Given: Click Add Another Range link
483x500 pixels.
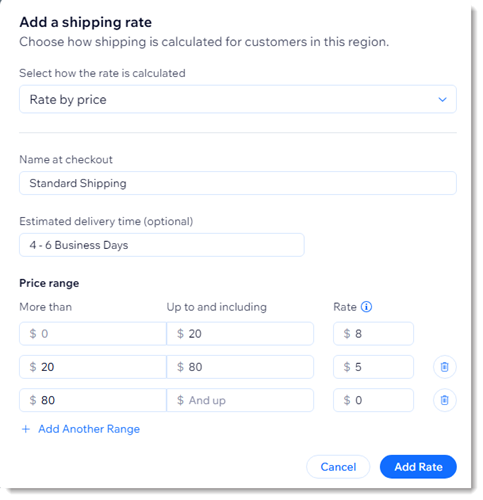Looking at the screenshot, I should point(89,429).
